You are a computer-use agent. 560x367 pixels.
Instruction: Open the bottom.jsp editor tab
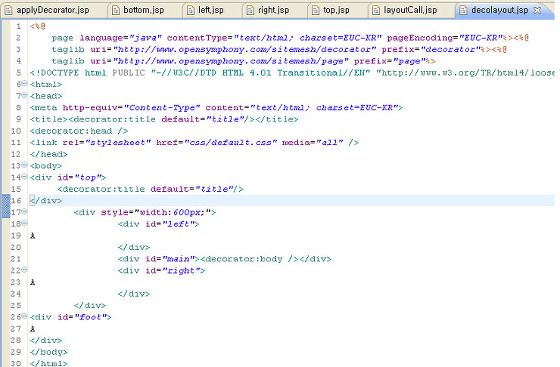click(144, 10)
